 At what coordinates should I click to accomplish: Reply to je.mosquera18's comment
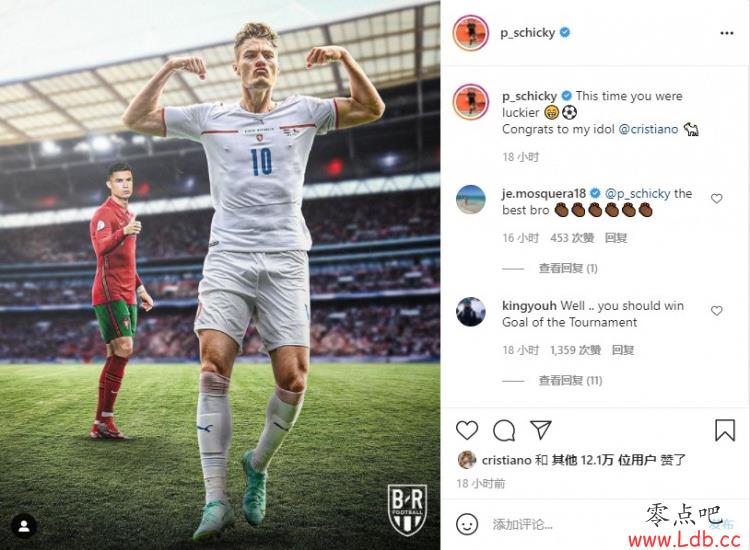(x=616, y=238)
